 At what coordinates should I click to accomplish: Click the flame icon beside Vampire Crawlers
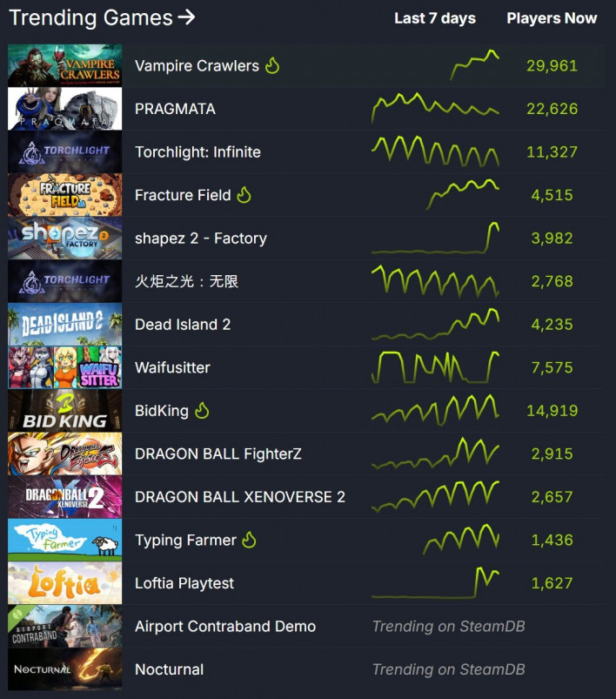pyautogui.click(x=272, y=65)
